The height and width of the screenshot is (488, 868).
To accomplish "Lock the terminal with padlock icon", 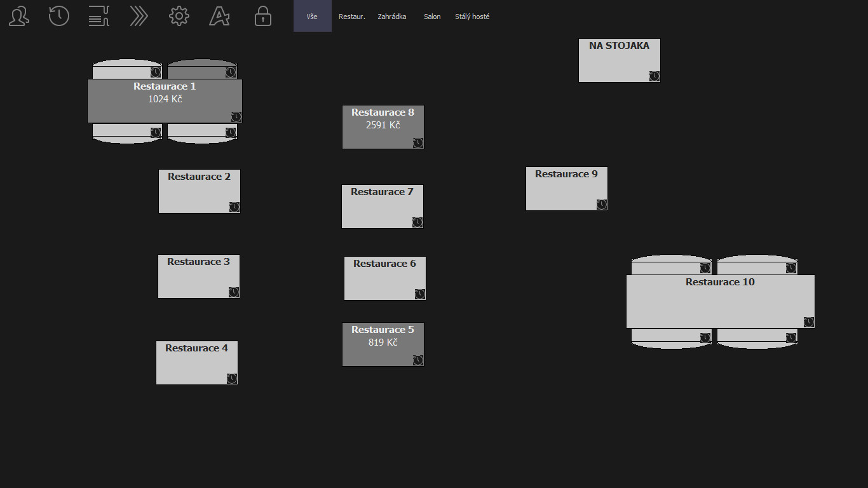I will point(262,16).
